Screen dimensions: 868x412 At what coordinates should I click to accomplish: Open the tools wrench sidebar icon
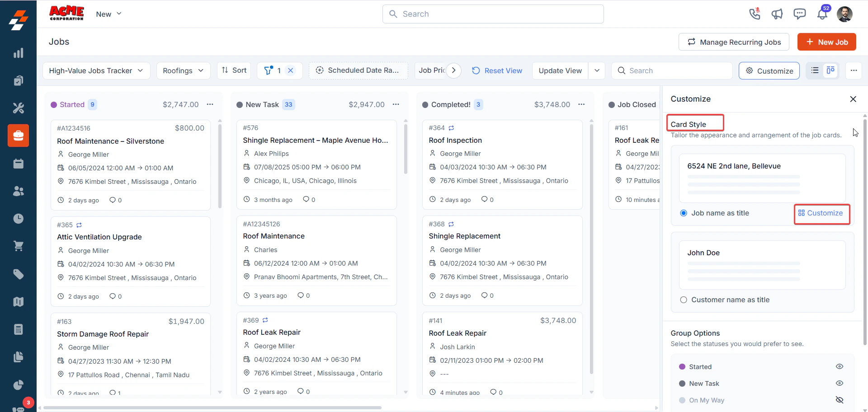pos(19,108)
